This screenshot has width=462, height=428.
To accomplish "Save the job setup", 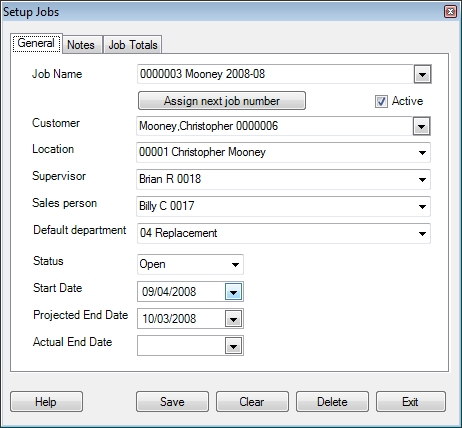I will click(172, 402).
